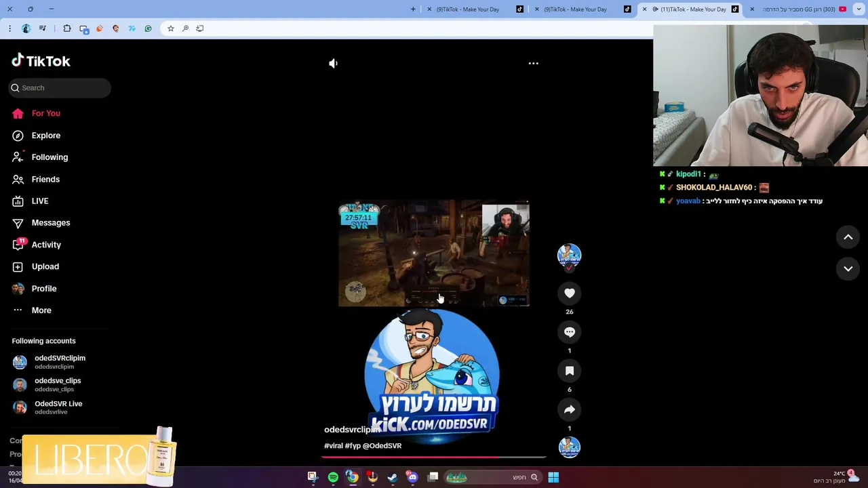Screen dimensions: 868x488
Task: Open the video comments bubble
Action: point(570,332)
